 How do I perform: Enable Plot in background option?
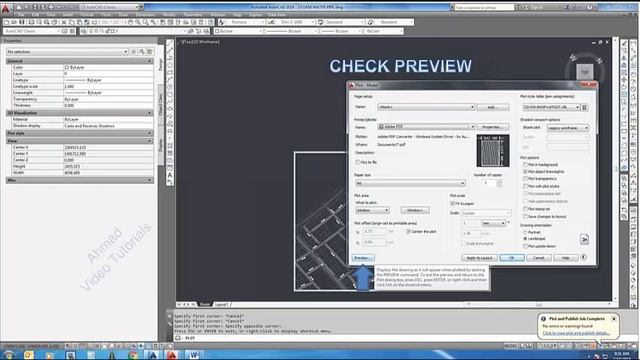point(526,164)
